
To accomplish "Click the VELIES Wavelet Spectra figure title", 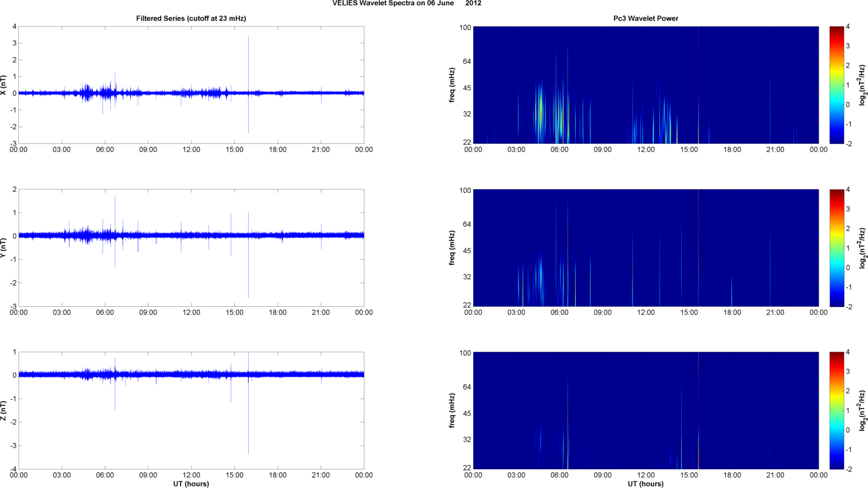I will tap(407, 3).
